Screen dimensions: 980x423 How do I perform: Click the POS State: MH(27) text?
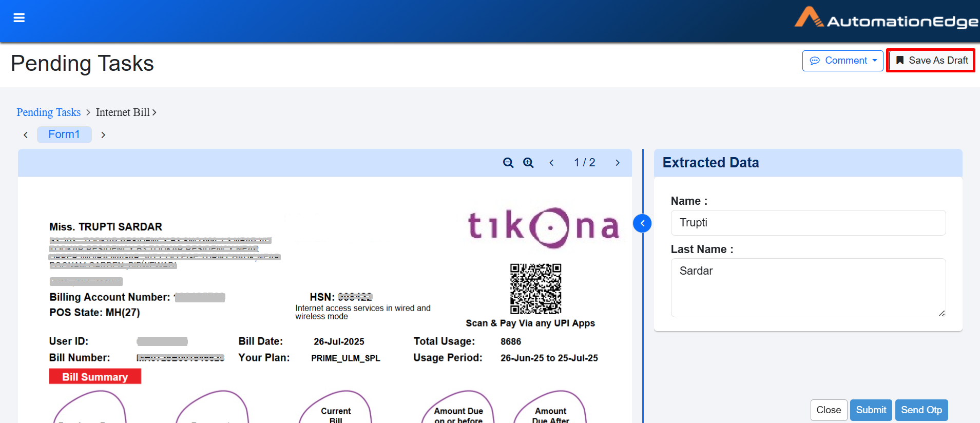point(94,313)
